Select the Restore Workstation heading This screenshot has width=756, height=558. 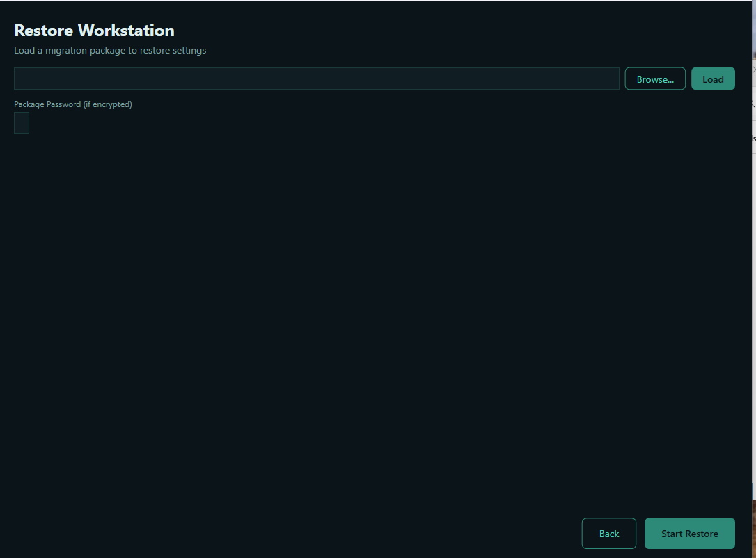tap(95, 31)
